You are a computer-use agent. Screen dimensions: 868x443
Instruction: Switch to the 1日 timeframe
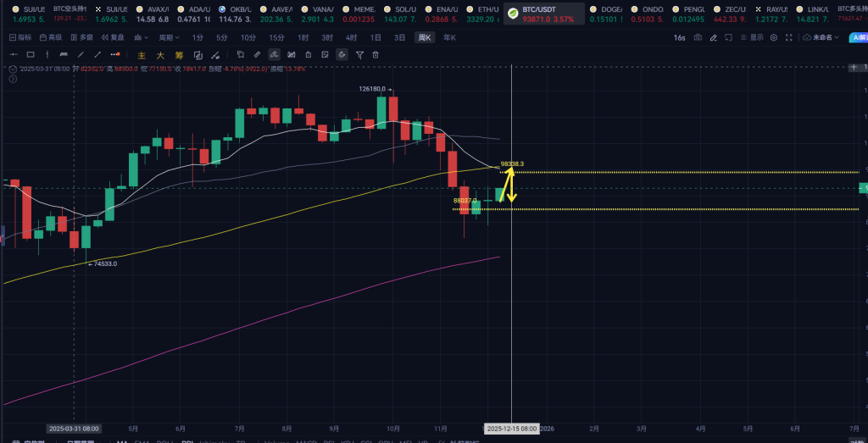(376, 37)
